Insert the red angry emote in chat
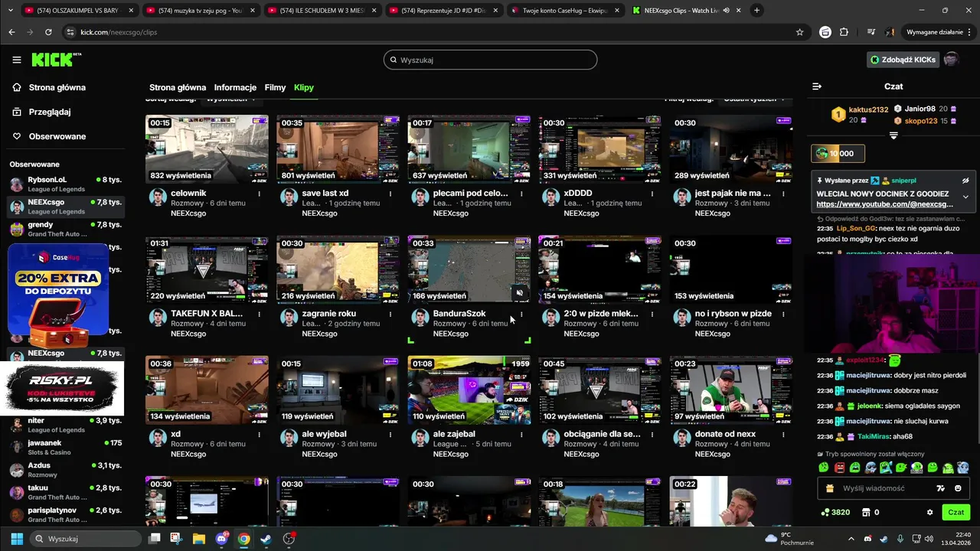This screenshot has height=551, width=980. point(839,468)
